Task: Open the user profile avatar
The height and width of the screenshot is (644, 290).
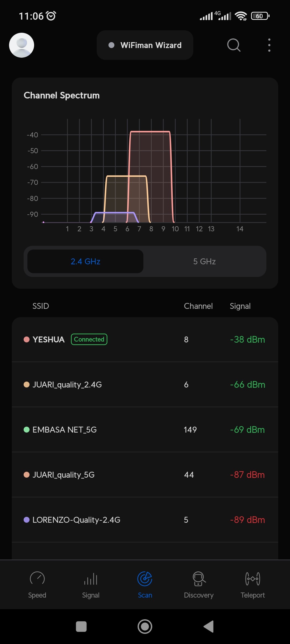Action: 21,45
